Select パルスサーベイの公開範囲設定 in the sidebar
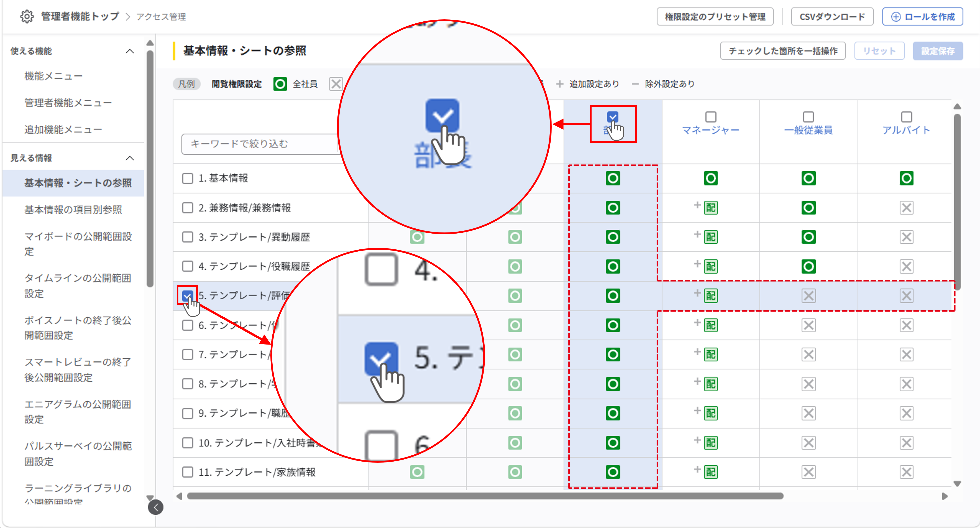This screenshot has height=528, width=980. click(78, 454)
